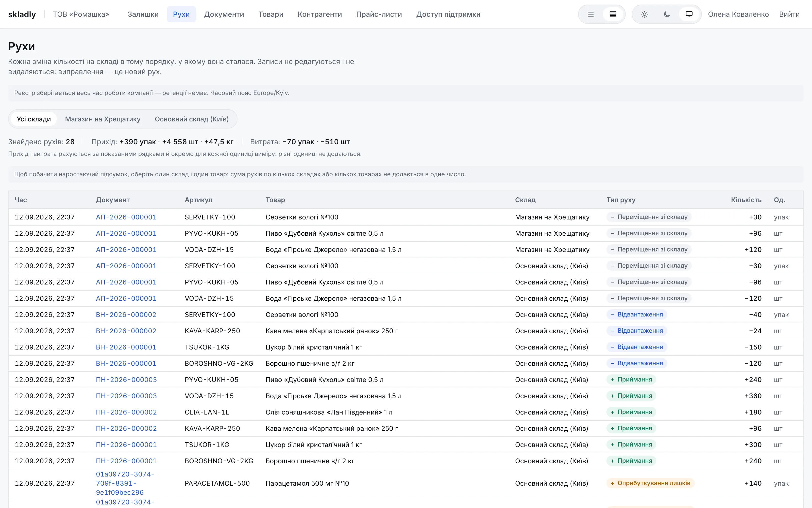Open ВН-2026-000001 link in the BOROSHNO-VG-2KG row
812x508 pixels.
(x=126, y=363)
